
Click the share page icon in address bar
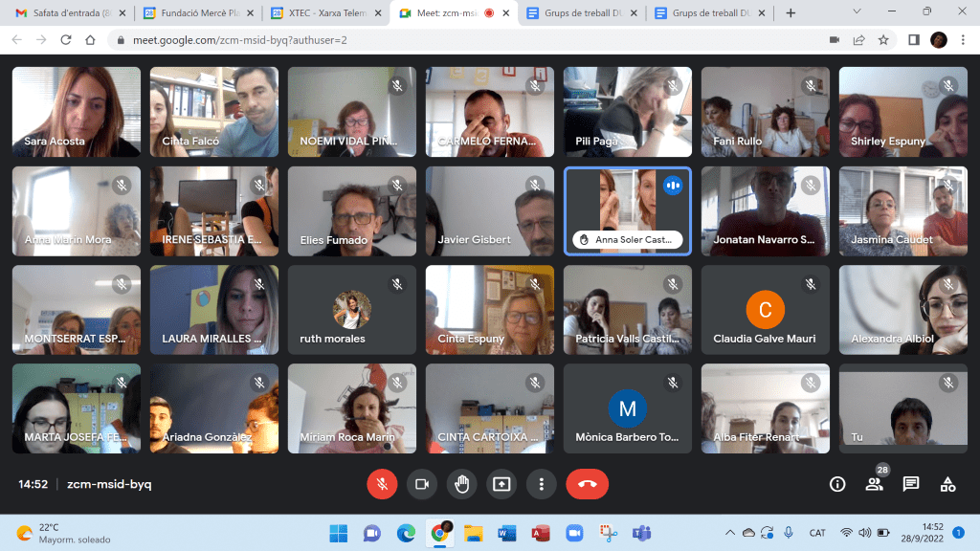pyautogui.click(x=858, y=40)
